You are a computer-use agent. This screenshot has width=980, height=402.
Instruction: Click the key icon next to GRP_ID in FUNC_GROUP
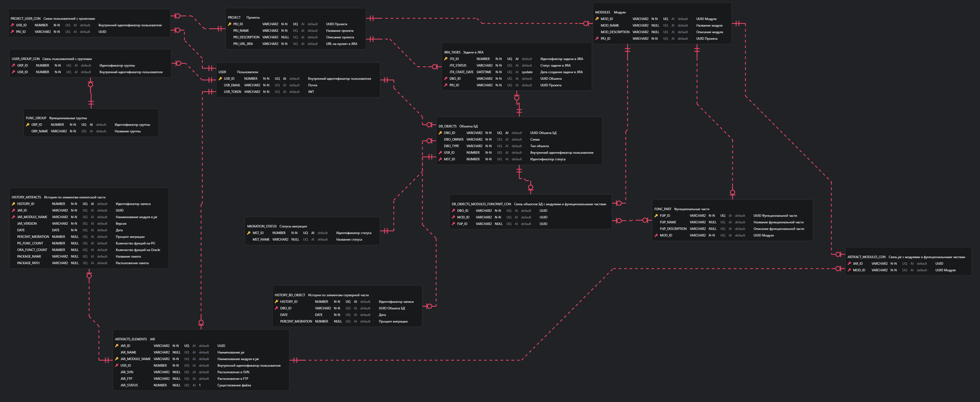coord(27,124)
